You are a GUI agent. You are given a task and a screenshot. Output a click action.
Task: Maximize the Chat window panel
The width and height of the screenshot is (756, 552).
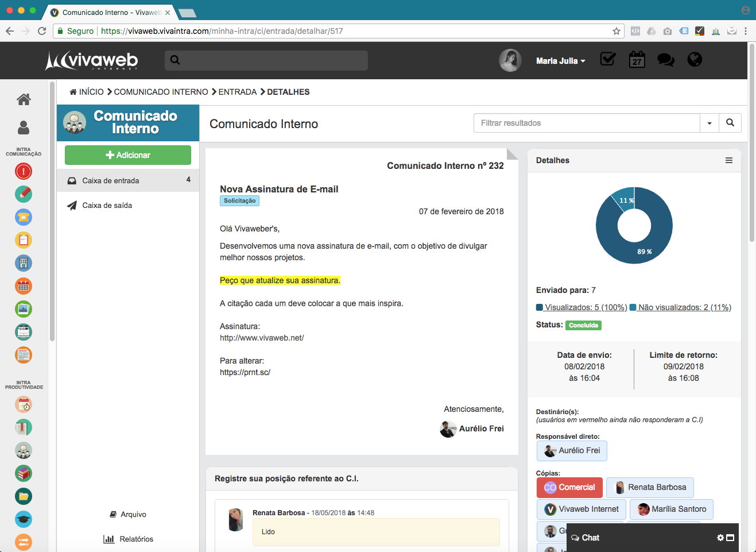[x=730, y=538]
